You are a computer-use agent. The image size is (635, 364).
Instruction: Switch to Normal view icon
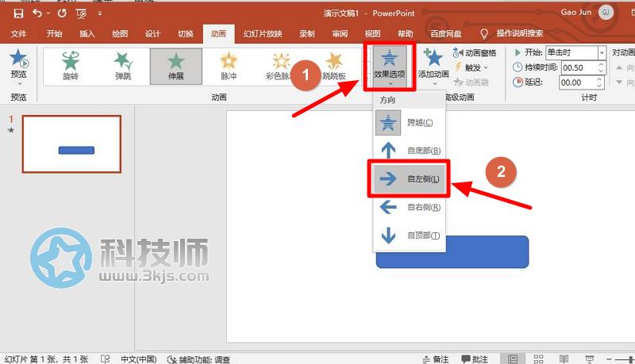(x=513, y=358)
